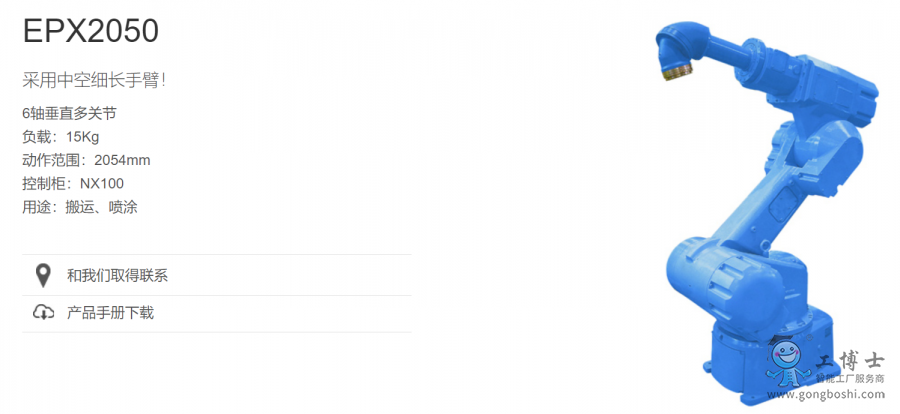Image resolution: width=900 pixels, height=414 pixels.
Task: Click the 控制柜:NX100 controller spec
Action: pos(73,184)
